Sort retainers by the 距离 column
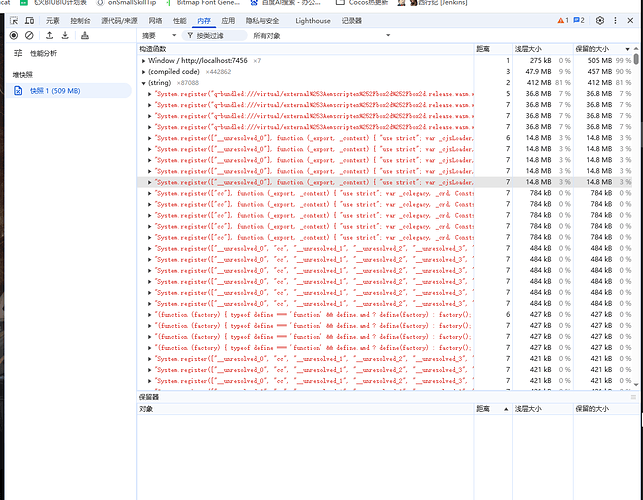Viewport: 643px width, 500px height. pos(493,409)
